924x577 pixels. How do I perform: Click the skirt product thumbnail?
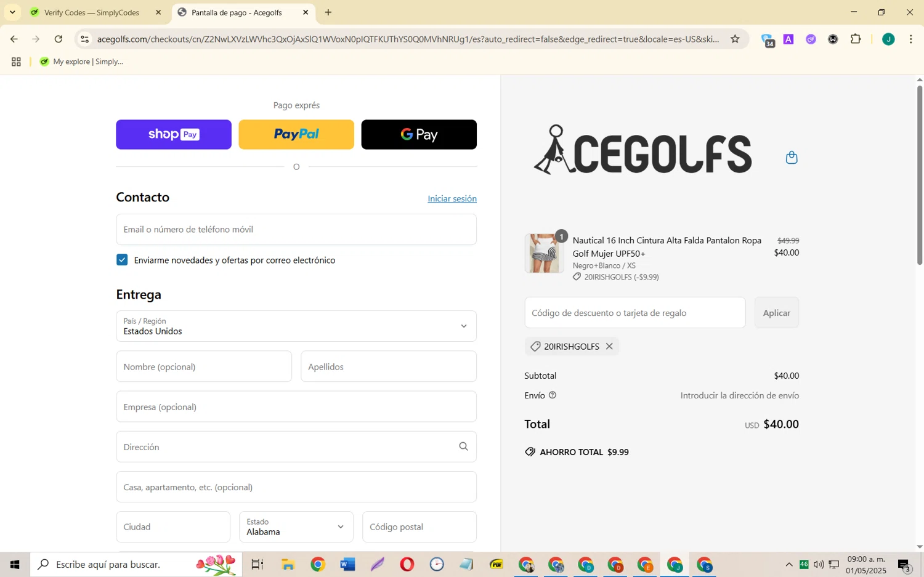pos(544,253)
